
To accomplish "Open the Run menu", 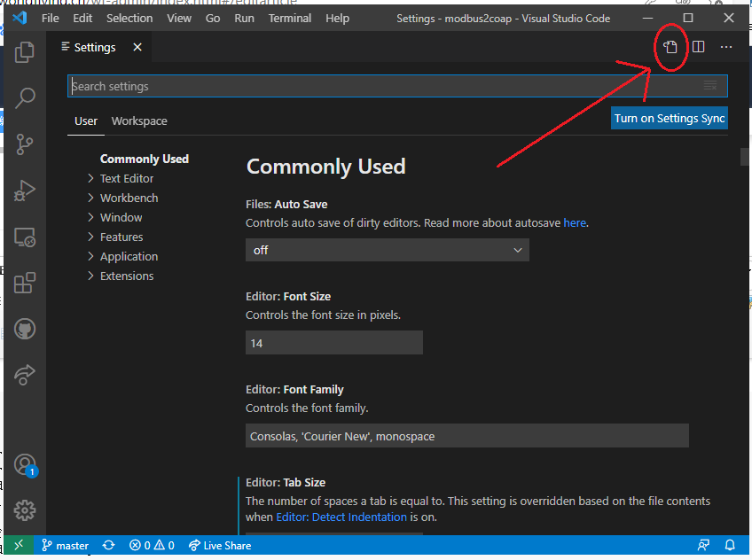I will pyautogui.click(x=244, y=19).
